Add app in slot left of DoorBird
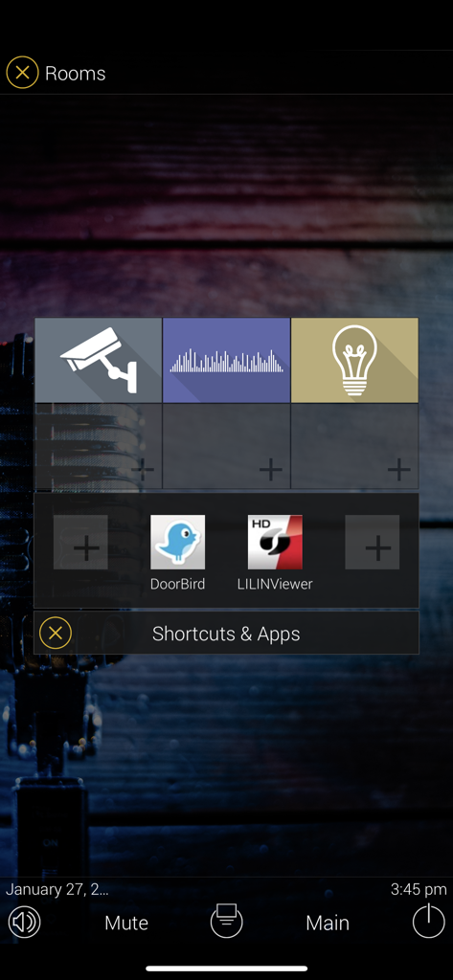The height and width of the screenshot is (980, 453). pos(80,542)
